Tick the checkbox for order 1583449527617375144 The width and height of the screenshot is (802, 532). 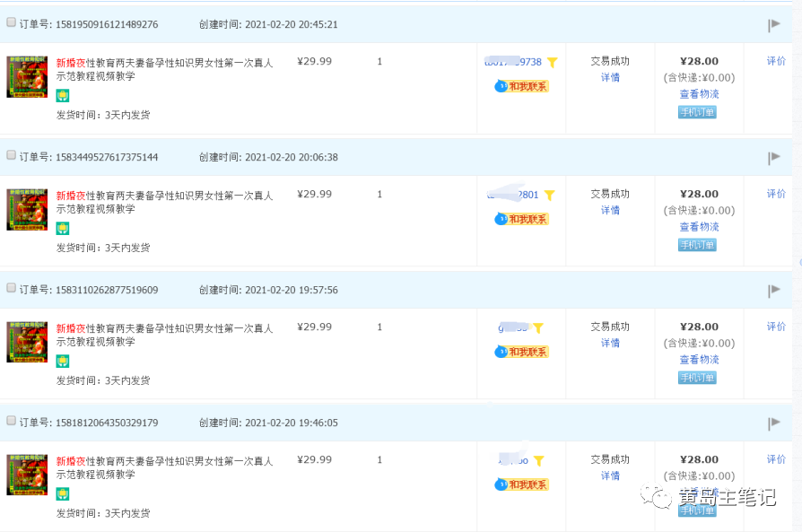click(12, 156)
